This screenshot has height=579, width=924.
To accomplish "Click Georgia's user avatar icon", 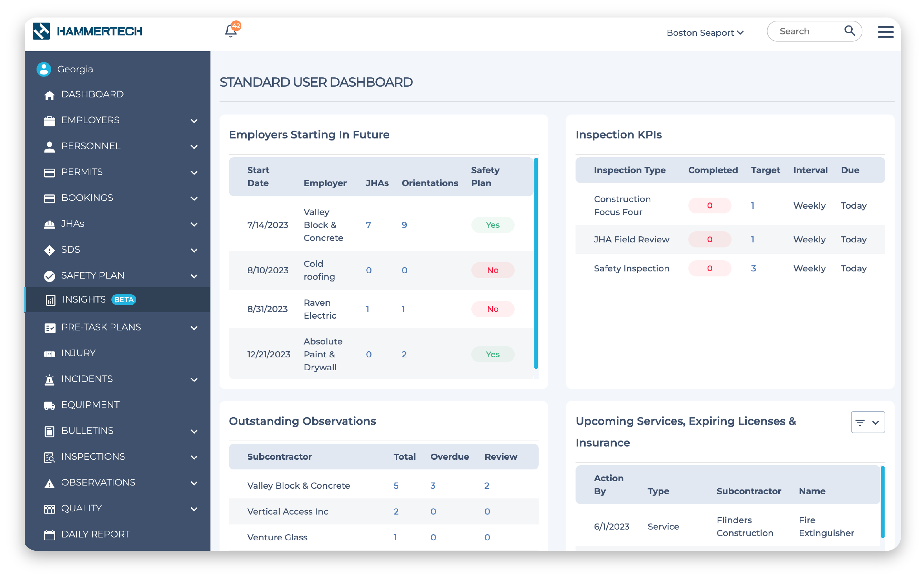I will click(x=44, y=69).
